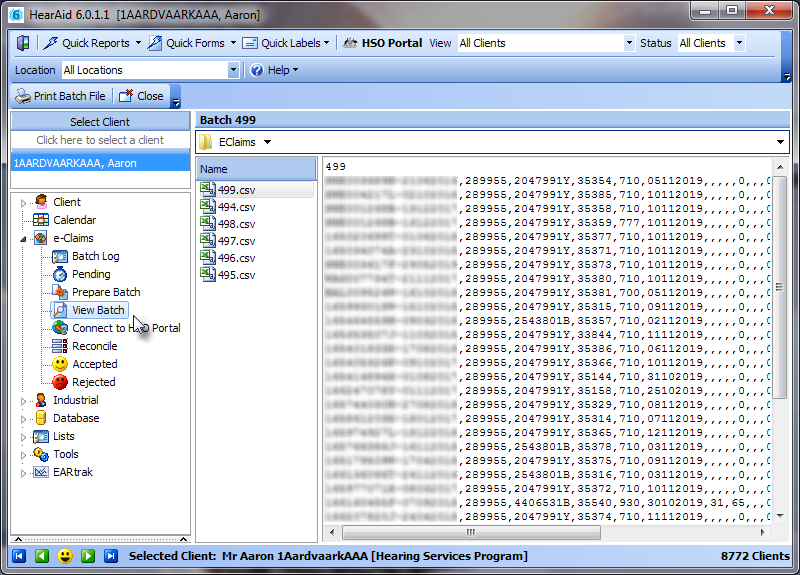Expand the View All Clients dropdown
Image resolution: width=800 pixels, height=575 pixels.
point(630,43)
